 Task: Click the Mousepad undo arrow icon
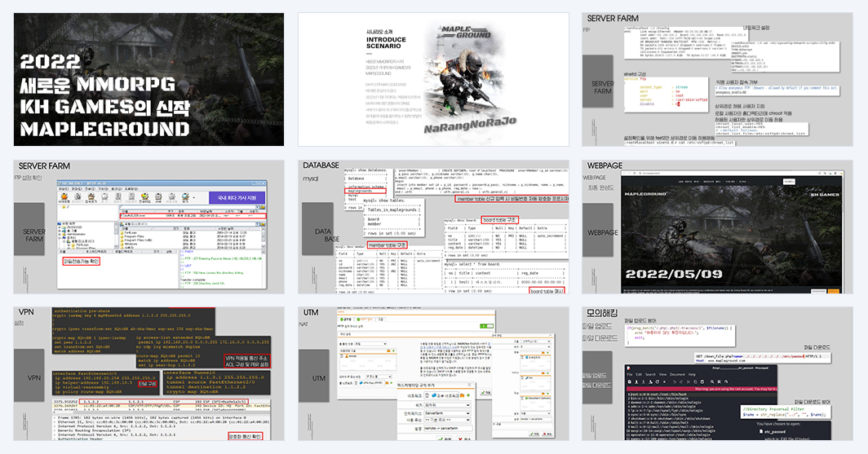(x=674, y=381)
